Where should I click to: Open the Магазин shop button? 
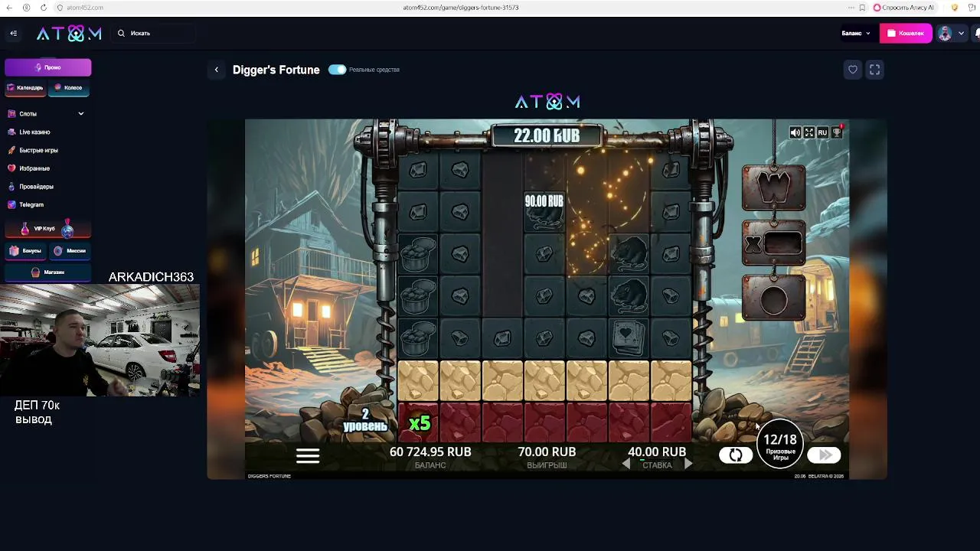48,272
